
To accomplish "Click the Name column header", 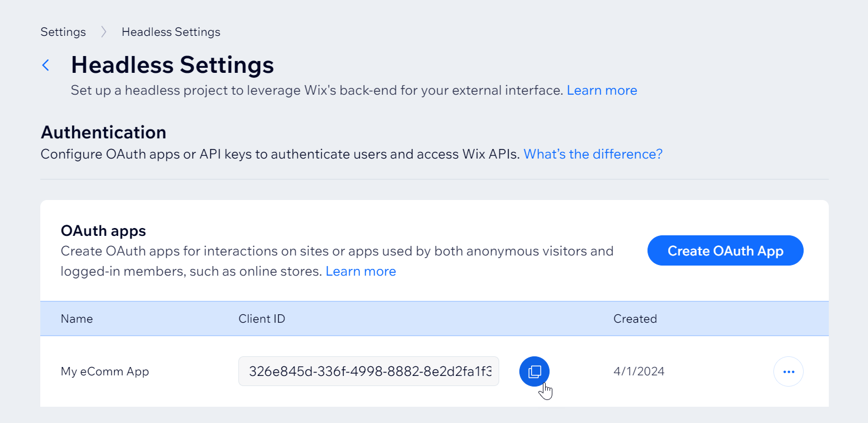I will pos(77,319).
